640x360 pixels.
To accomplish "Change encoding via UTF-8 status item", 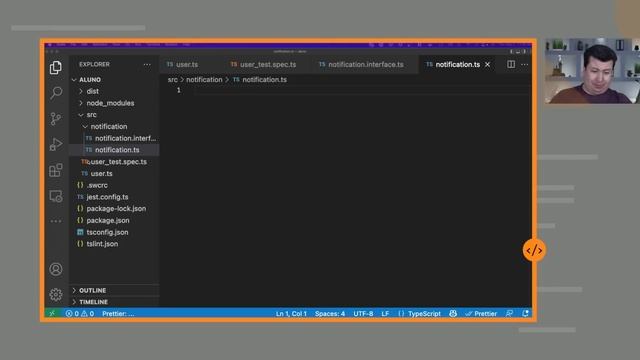I will pyautogui.click(x=363, y=313).
